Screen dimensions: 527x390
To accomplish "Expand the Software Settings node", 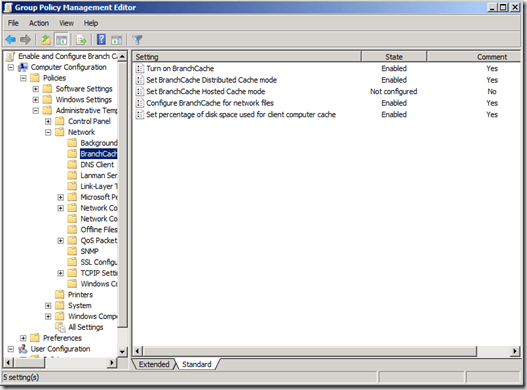I will 36,89.
